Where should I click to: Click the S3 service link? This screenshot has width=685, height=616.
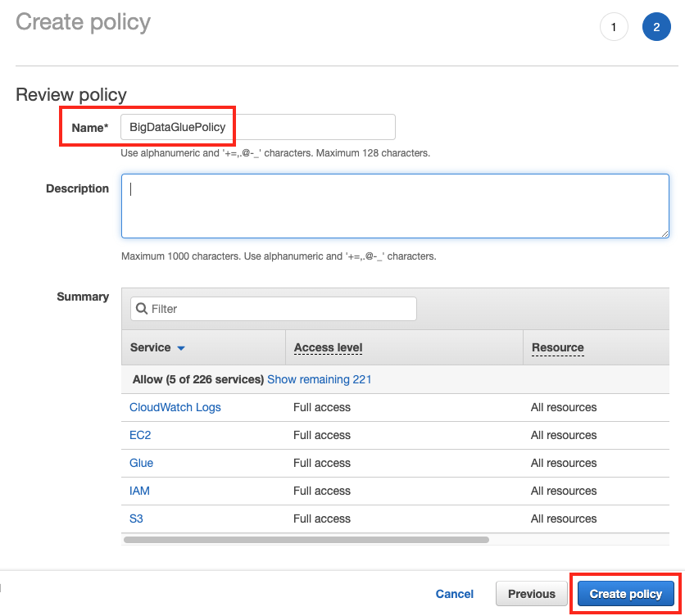pos(136,519)
